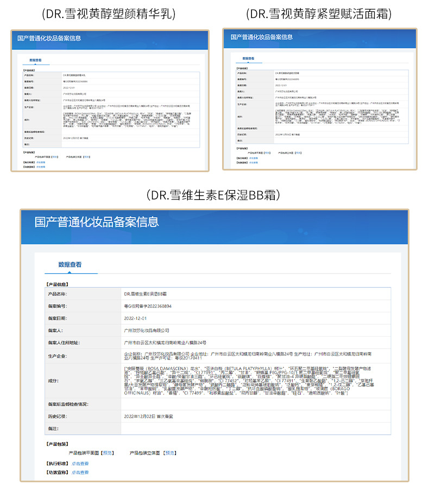Select 备案编号 value 粤G妆网备字2022368894
This screenshot has height=504, width=429.
[148, 306]
